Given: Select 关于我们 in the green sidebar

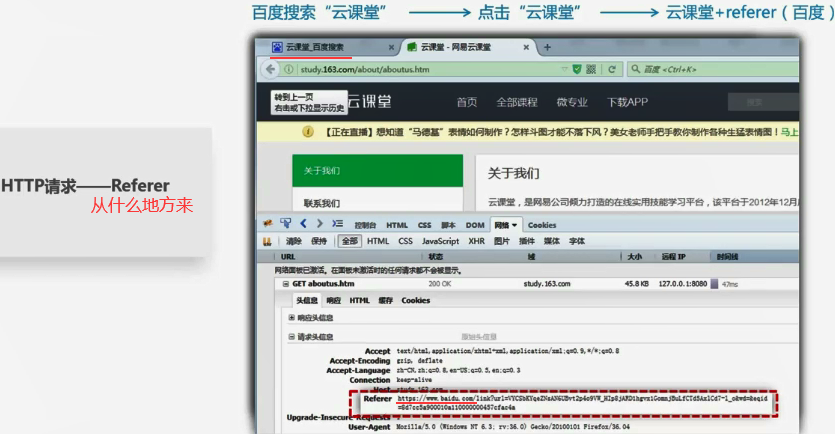Looking at the screenshot, I should point(378,170).
